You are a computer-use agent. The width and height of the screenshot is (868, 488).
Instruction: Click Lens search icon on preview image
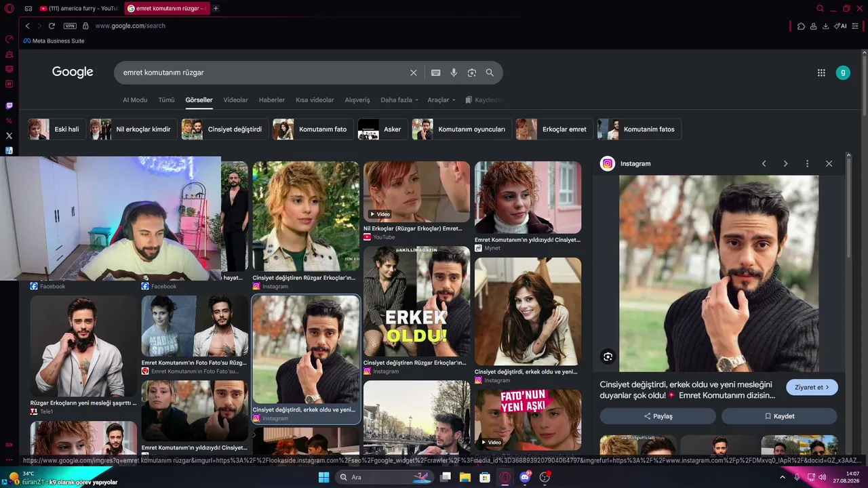[x=608, y=357]
